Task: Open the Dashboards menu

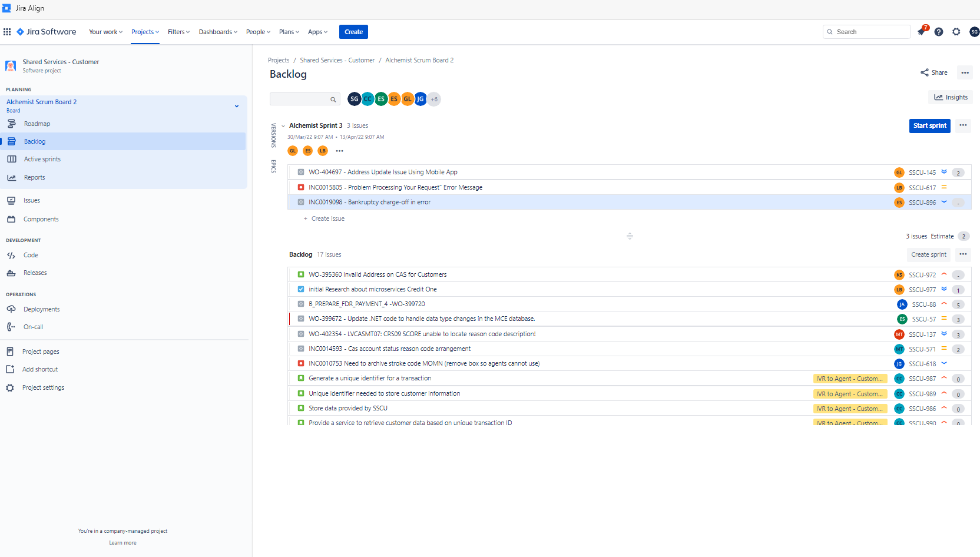Action: 217,32
